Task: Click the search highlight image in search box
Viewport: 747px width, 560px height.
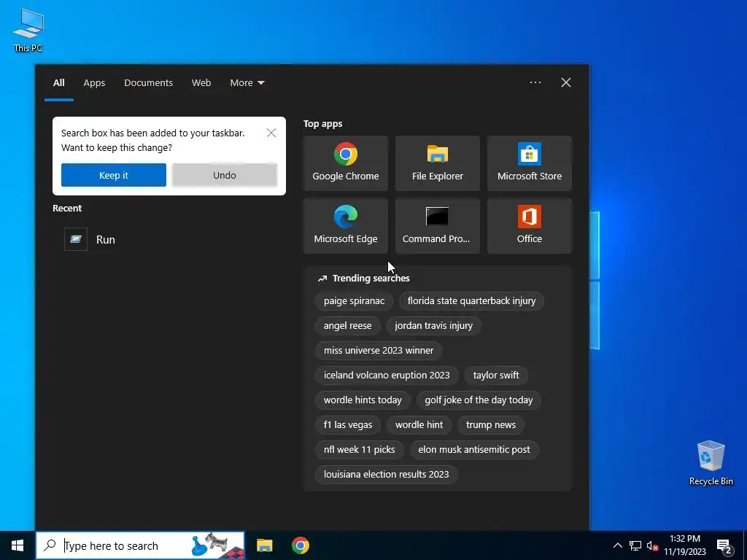Action: pos(217,545)
